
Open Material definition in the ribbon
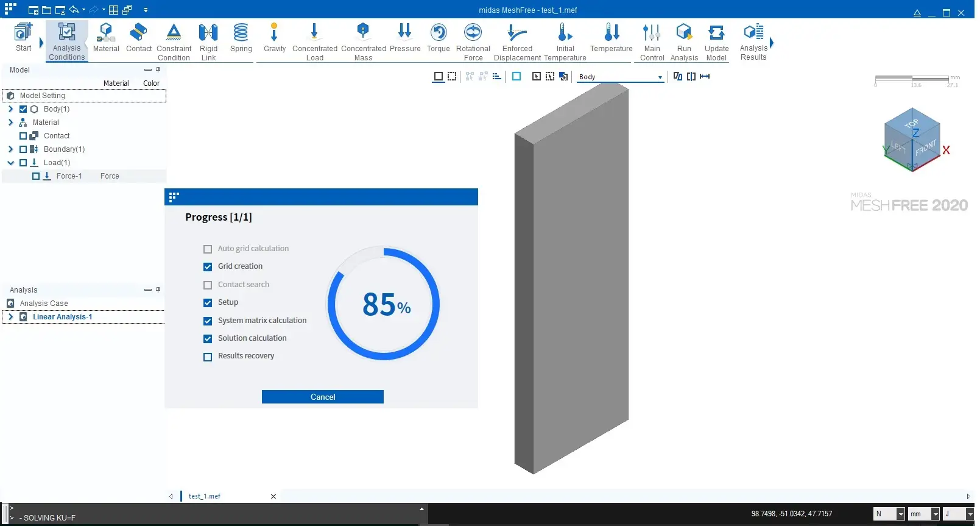[x=106, y=37]
